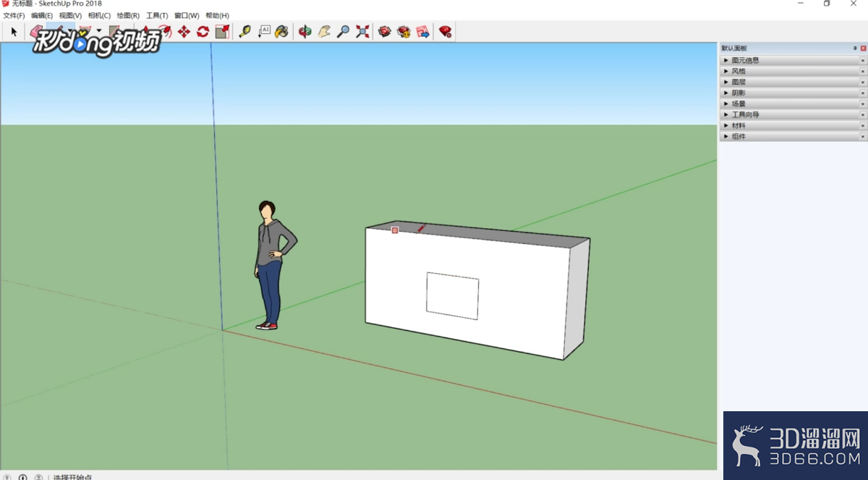Open the Extension Warehouse
This screenshot has width=868, height=480.
(404, 31)
